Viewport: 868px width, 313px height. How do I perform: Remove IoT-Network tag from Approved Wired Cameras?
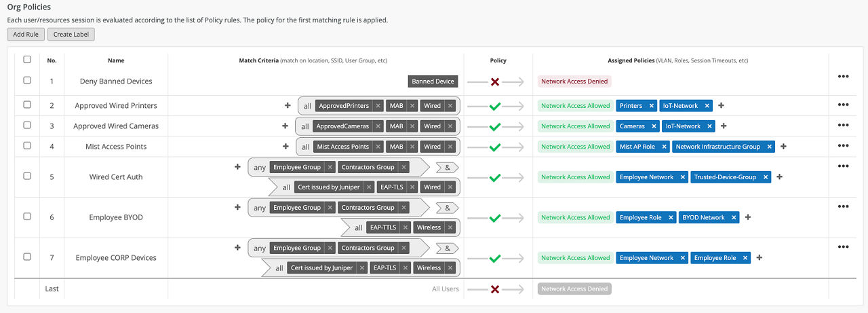coord(710,126)
